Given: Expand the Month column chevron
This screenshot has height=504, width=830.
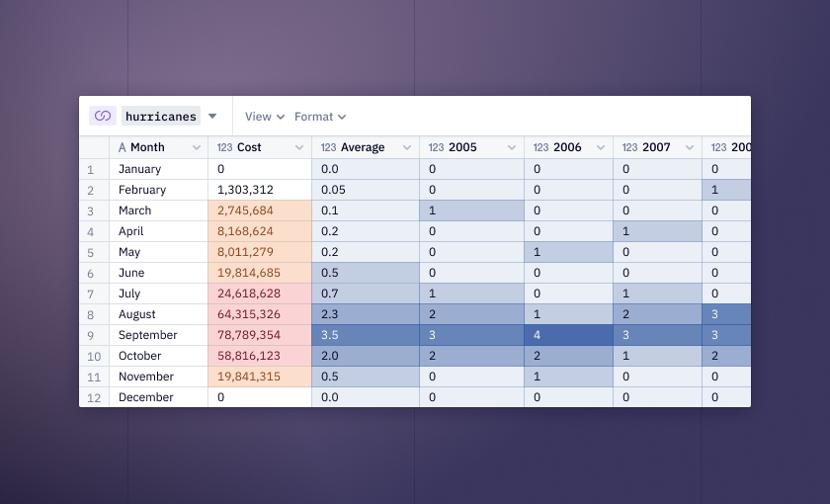Looking at the screenshot, I should coord(197,147).
